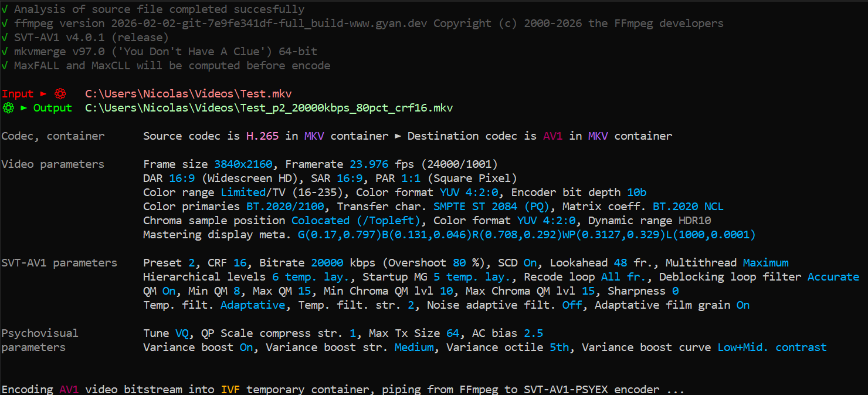Click the green arrow before Output label
The width and height of the screenshot is (868, 395).
pyautogui.click(x=24, y=108)
